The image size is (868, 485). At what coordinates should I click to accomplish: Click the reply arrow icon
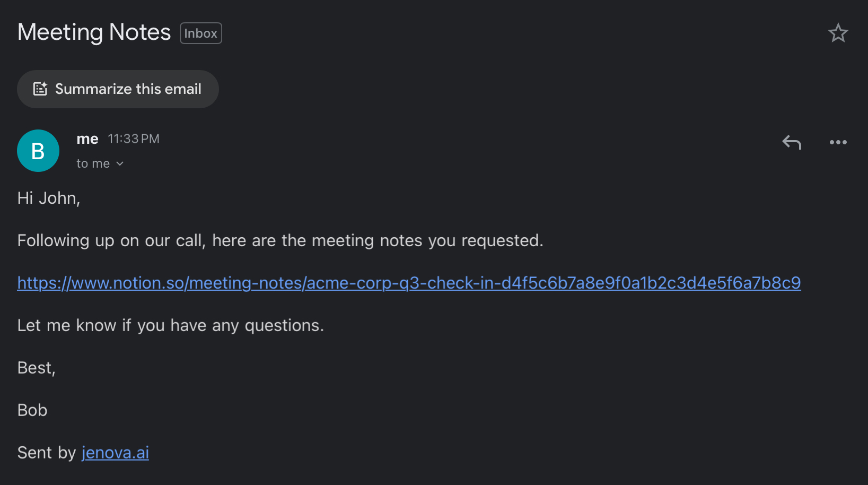(792, 142)
